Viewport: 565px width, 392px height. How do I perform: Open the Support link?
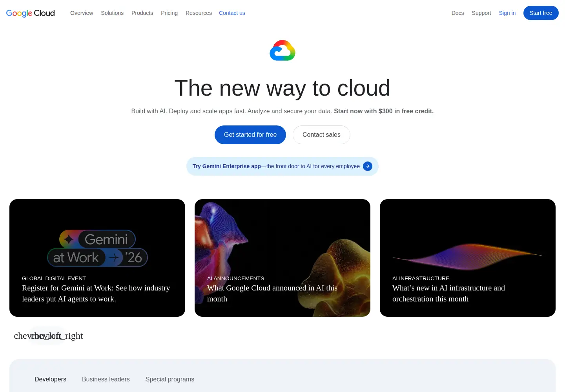pos(481,13)
